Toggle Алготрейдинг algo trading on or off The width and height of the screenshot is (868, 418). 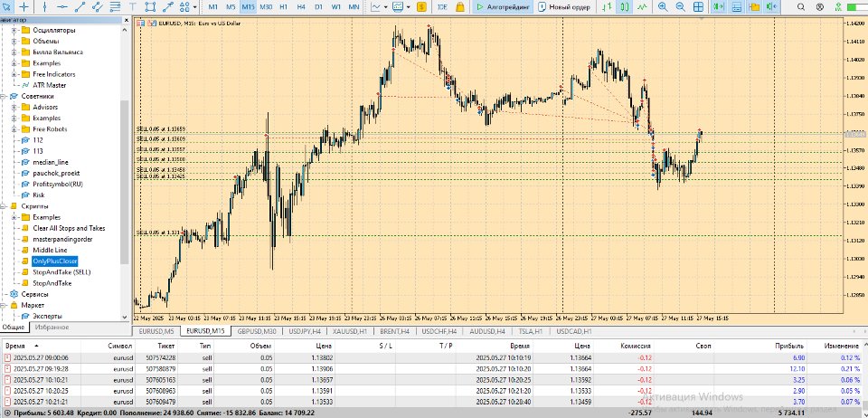(x=503, y=6)
